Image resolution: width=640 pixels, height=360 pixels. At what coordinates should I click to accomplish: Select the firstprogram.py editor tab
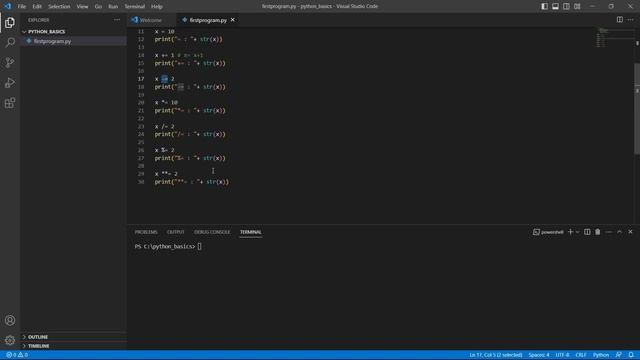pos(208,20)
